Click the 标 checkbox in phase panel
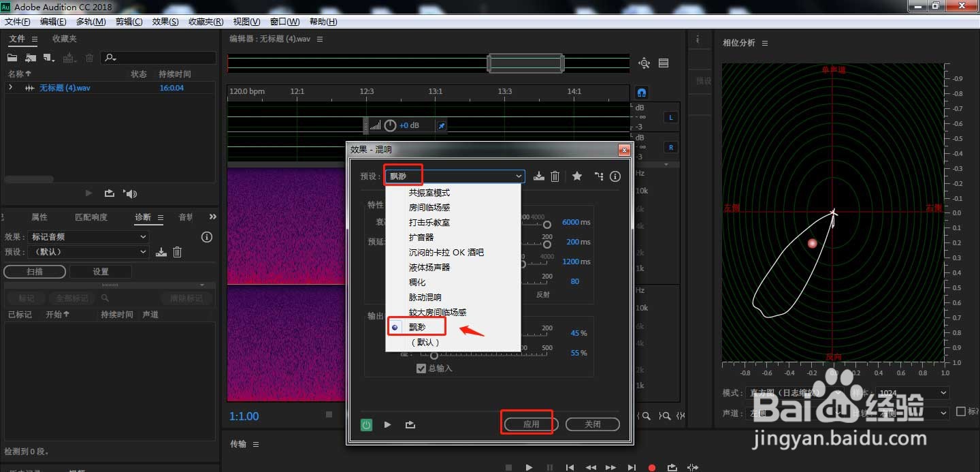Viewport: 980px width, 472px height. click(x=961, y=411)
